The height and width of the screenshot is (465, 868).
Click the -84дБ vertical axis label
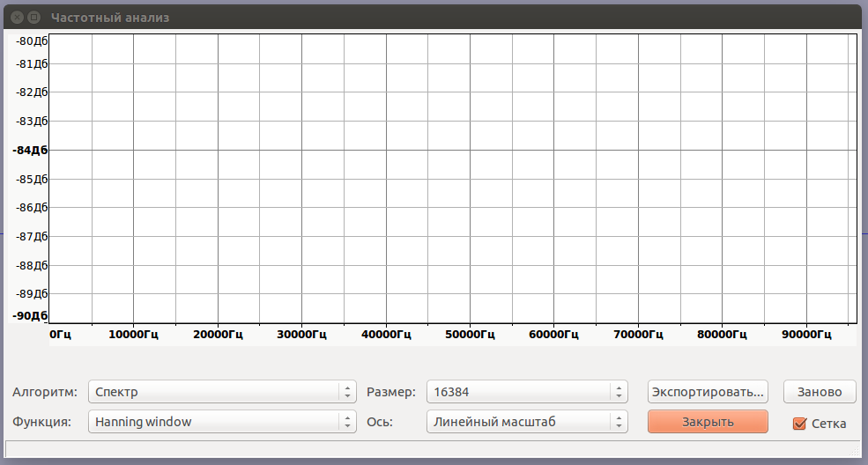tap(31, 151)
